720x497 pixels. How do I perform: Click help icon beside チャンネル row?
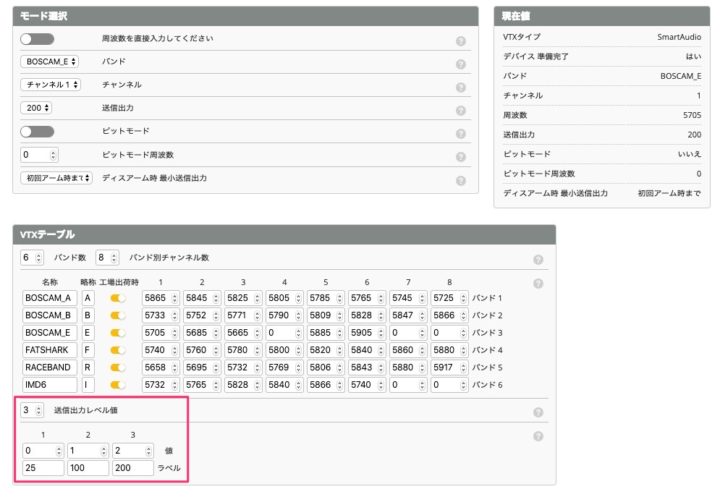coord(461,87)
